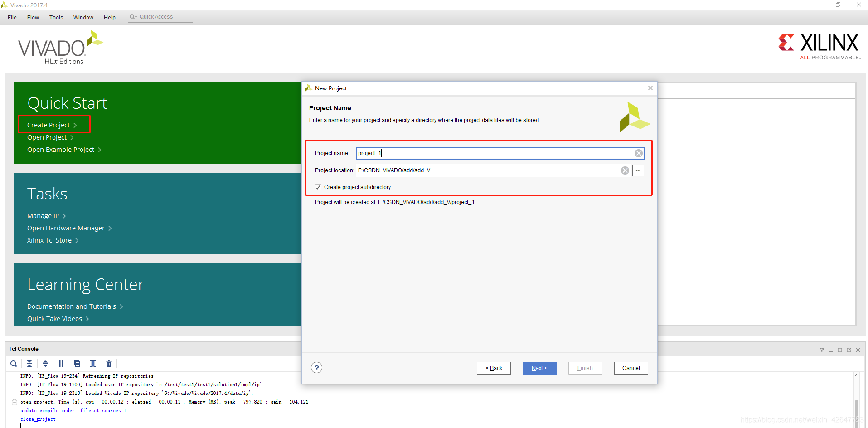Click the Tcl Console panel title
This screenshot has width=868, height=428.
[24, 349]
